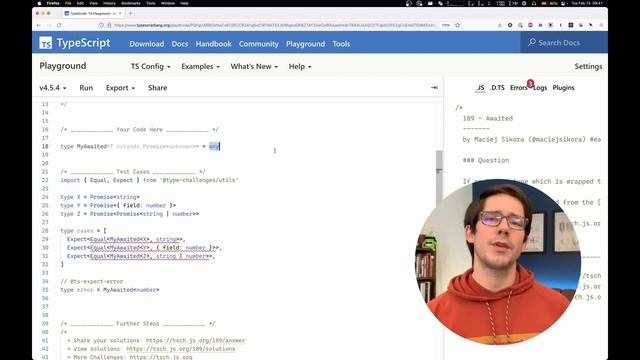This screenshot has width=640, height=360.
Task: Open a new browser tab with plus
Action: [x=131, y=13]
